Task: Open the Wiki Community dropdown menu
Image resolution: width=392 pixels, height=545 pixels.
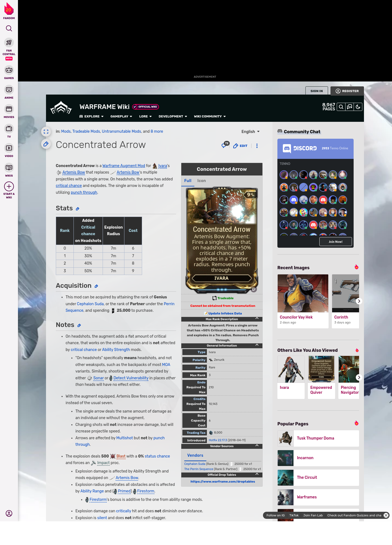Action: click(x=210, y=116)
